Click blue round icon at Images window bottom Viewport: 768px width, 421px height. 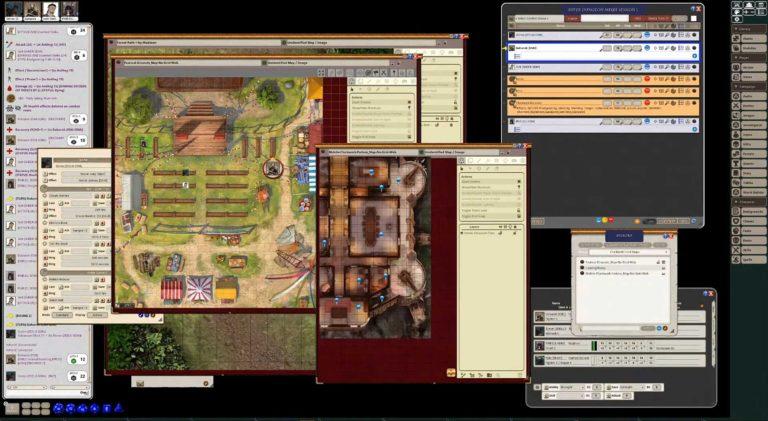(x=659, y=328)
